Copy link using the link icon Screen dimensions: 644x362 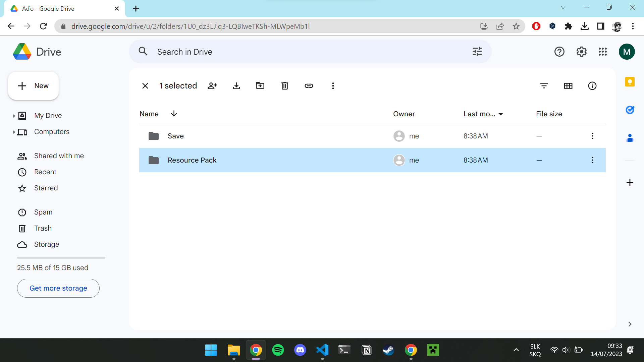(309, 86)
